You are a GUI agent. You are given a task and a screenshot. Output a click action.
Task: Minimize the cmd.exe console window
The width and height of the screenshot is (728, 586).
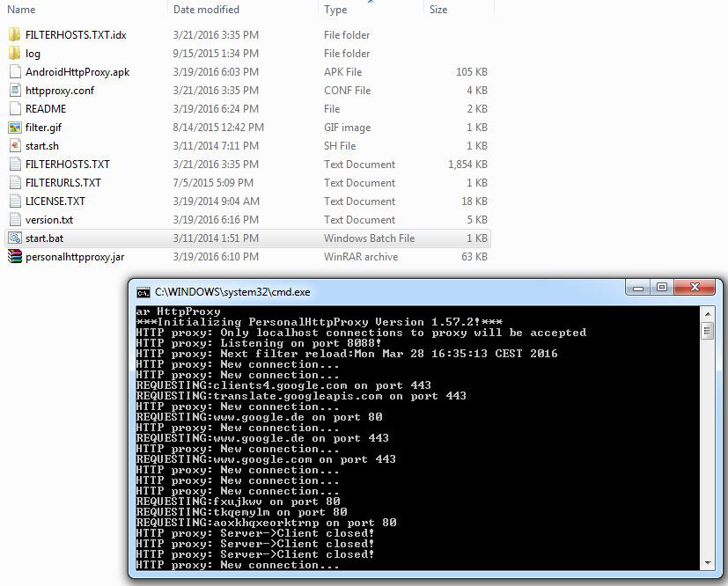(638, 288)
